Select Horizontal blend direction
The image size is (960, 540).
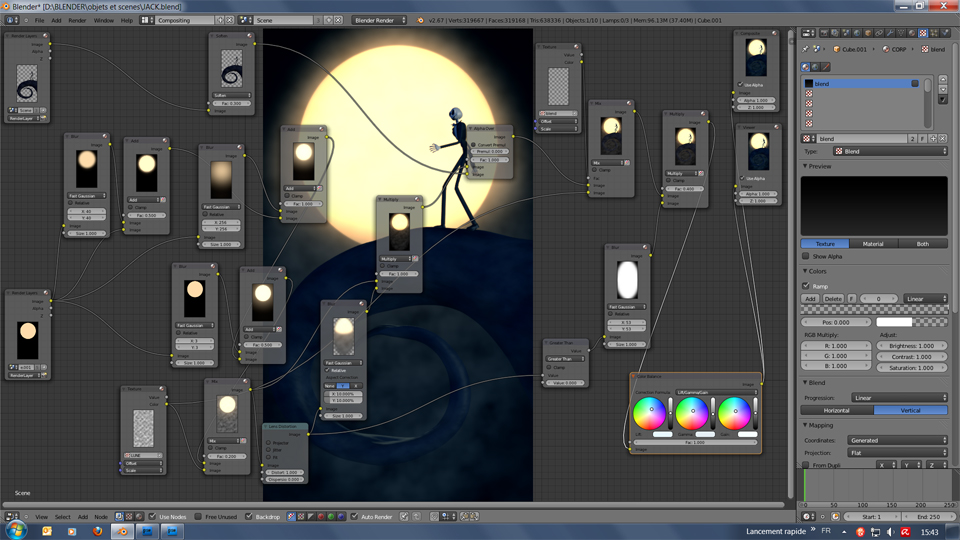pyautogui.click(x=837, y=410)
